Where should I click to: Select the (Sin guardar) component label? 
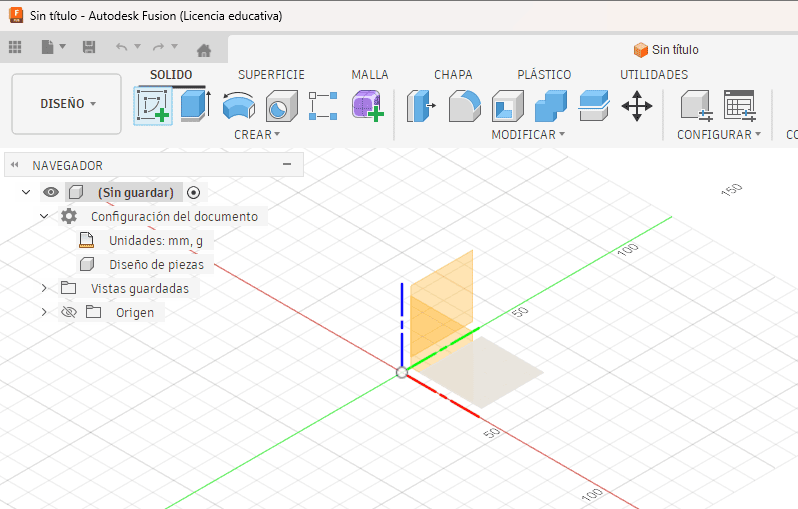(x=135, y=193)
